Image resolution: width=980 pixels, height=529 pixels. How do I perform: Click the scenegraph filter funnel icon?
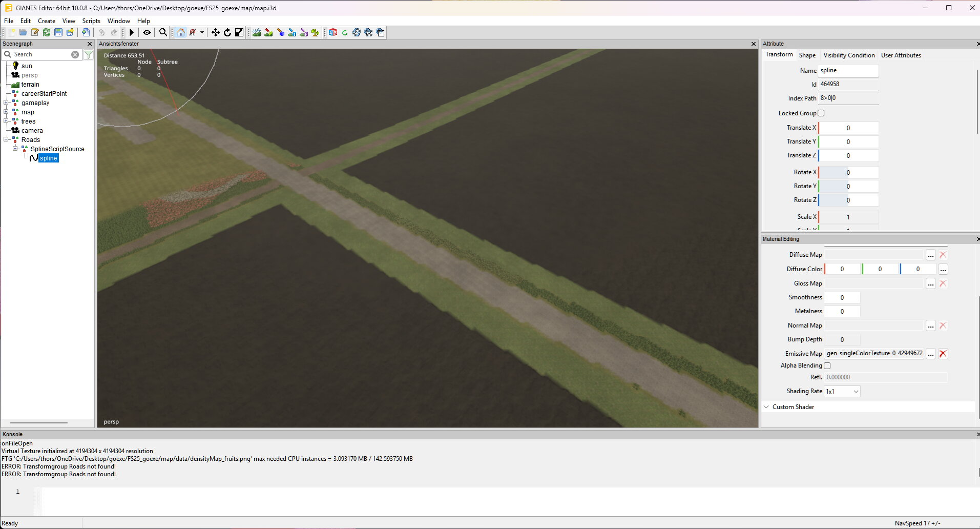(89, 55)
